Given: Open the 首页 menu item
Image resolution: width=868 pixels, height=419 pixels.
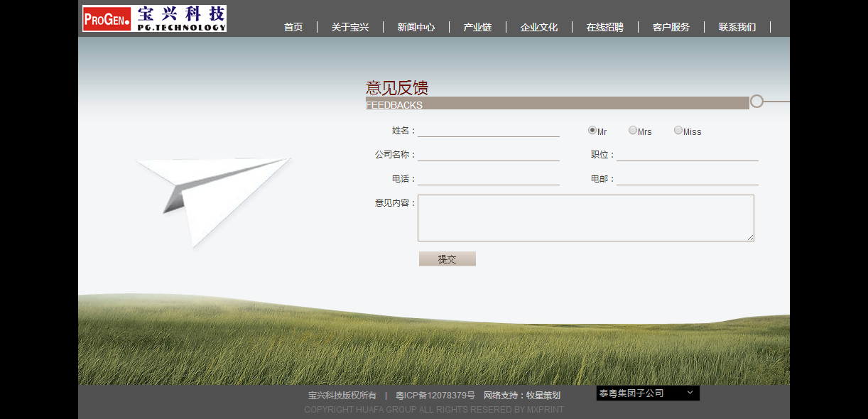Looking at the screenshot, I should 293,27.
